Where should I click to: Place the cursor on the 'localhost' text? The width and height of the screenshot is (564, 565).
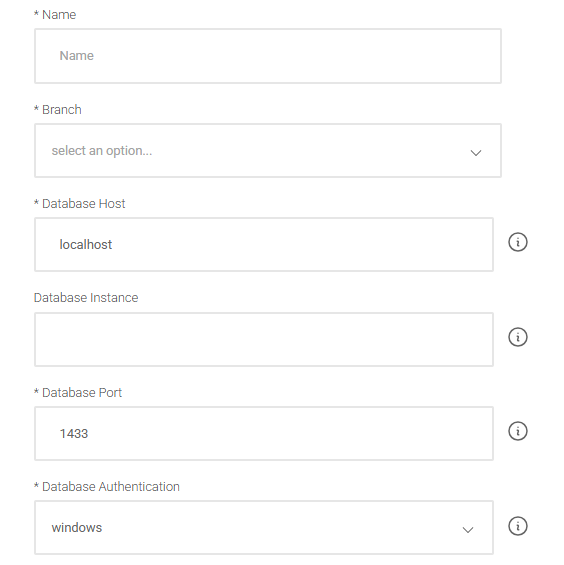pos(86,245)
